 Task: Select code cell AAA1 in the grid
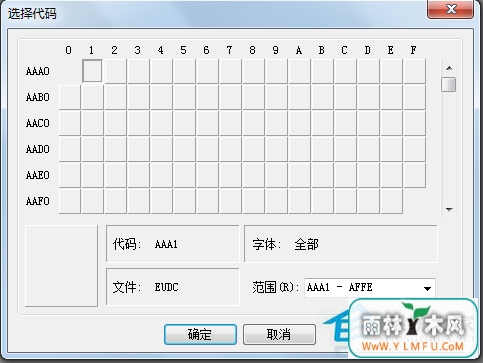92,71
